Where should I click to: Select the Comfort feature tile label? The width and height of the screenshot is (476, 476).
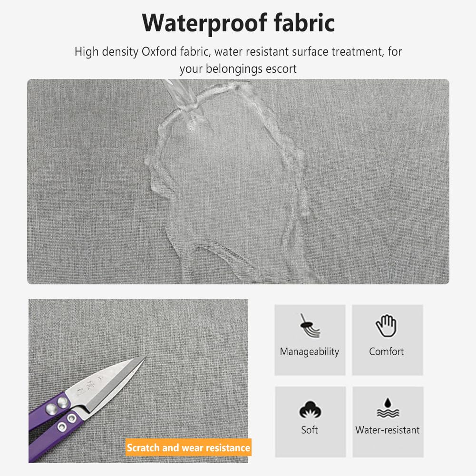click(x=386, y=351)
